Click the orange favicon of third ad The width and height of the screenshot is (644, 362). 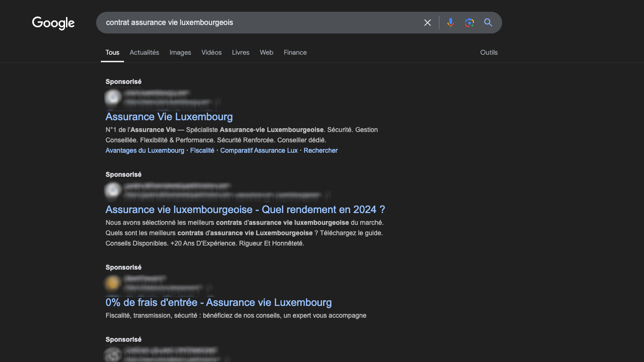tap(113, 283)
